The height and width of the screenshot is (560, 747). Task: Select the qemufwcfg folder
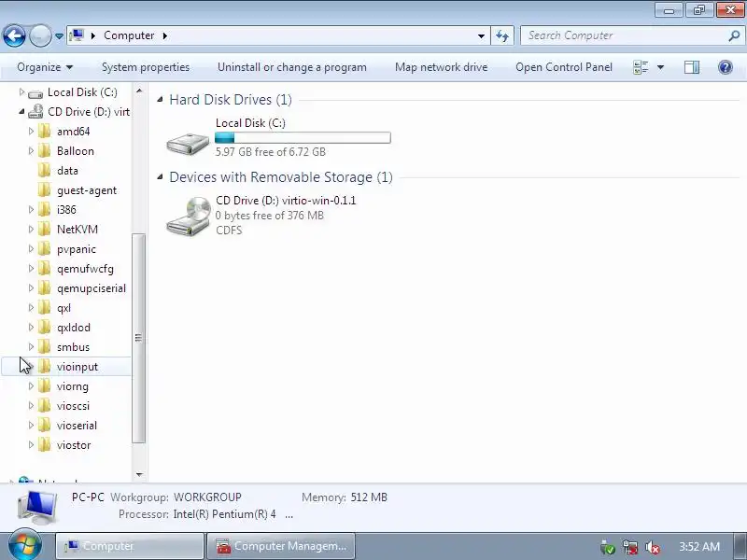click(85, 269)
